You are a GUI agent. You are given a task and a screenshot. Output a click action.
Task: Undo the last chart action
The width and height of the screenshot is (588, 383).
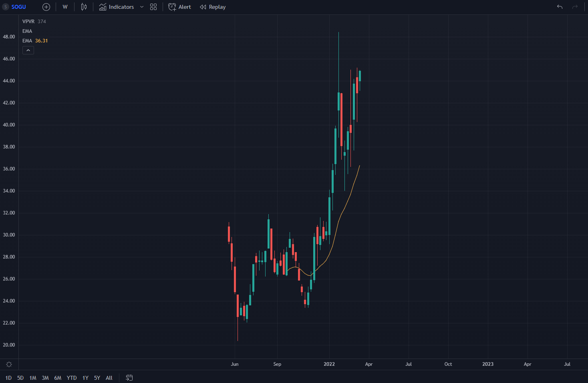560,7
